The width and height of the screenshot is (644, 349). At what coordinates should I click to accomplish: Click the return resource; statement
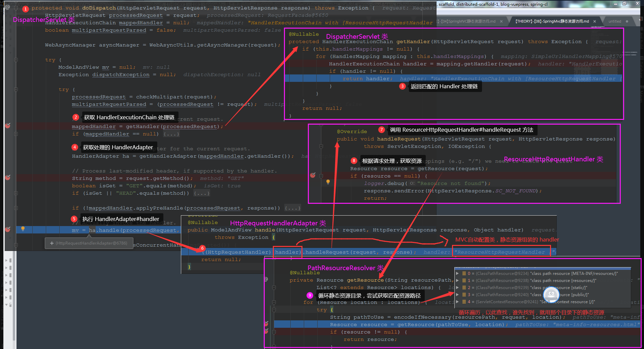pos(370,340)
